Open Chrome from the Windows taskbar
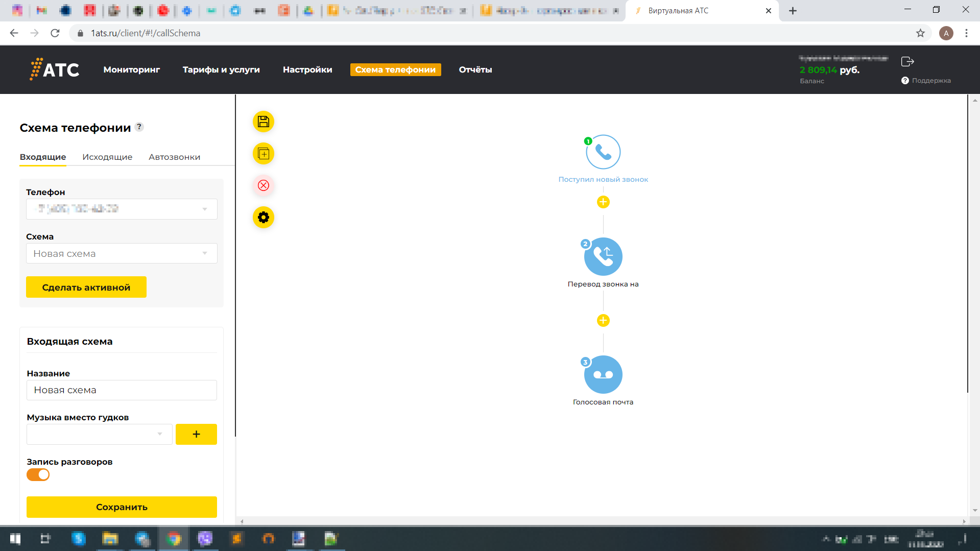Screen dimensions: 980x551 coord(174,539)
